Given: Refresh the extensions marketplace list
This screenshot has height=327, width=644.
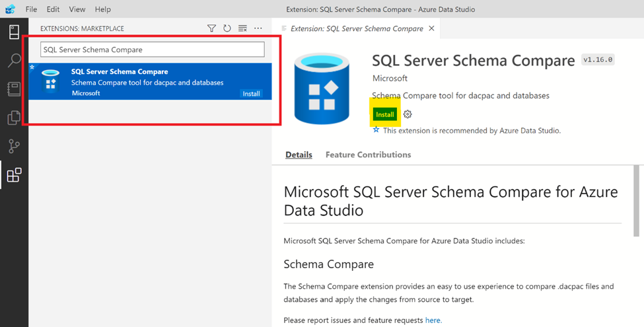Looking at the screenshot, I should tap(227, 28).
